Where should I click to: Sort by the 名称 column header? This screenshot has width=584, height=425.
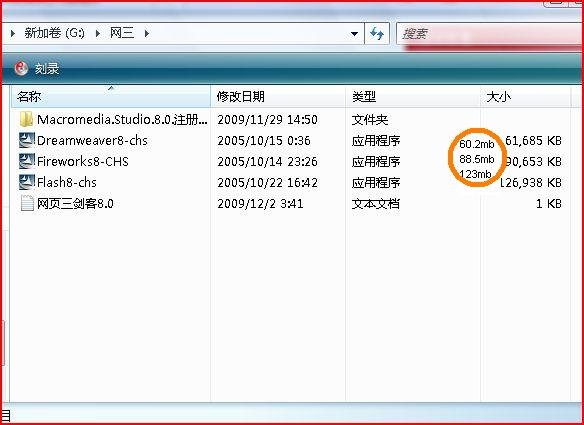pos(111,96)
